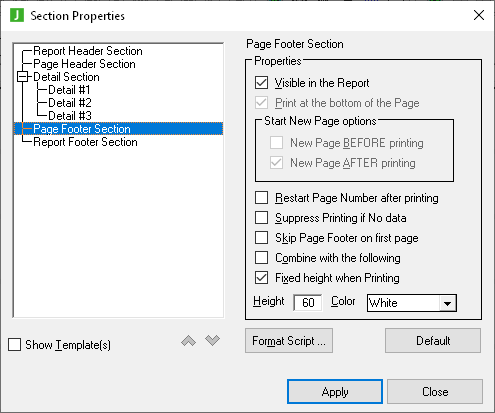Enable Restart Page Number after printing
Image resolution: width=495 pixels, height=413 pixels.
(261, 198)
